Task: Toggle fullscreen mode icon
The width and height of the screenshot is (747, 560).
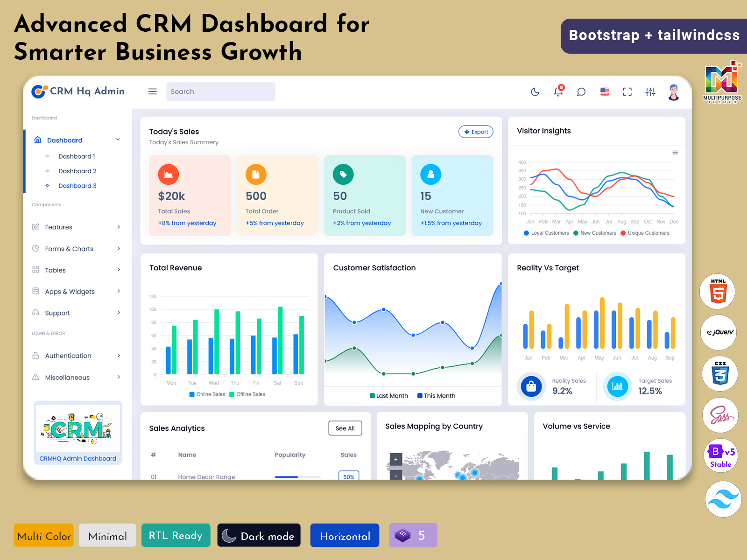Action: [x=627, y=92]
